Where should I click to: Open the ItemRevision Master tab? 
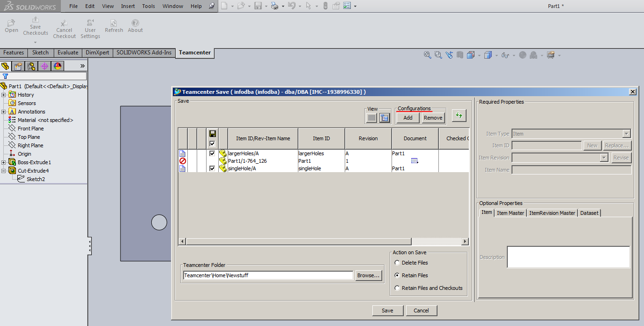point(552,213)
